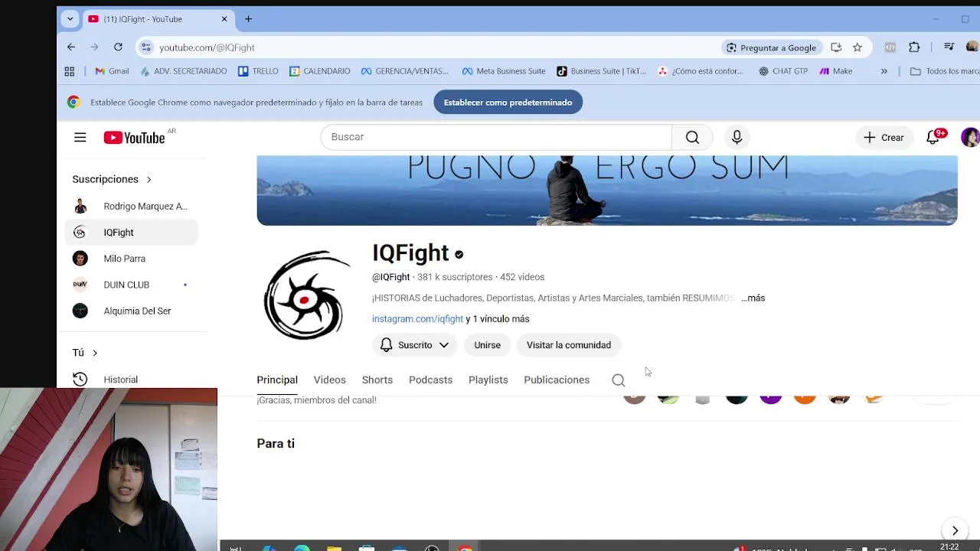Open Chrome profile avatar
The width and height of the screenshot is (980, 551).
pyautogui.click(x=972, y=47)
